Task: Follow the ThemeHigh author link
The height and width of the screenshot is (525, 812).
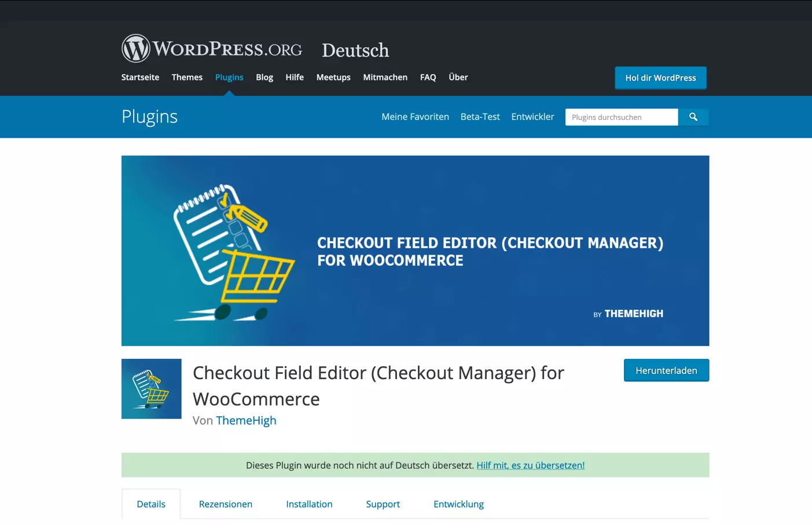Action: [246, 421]
